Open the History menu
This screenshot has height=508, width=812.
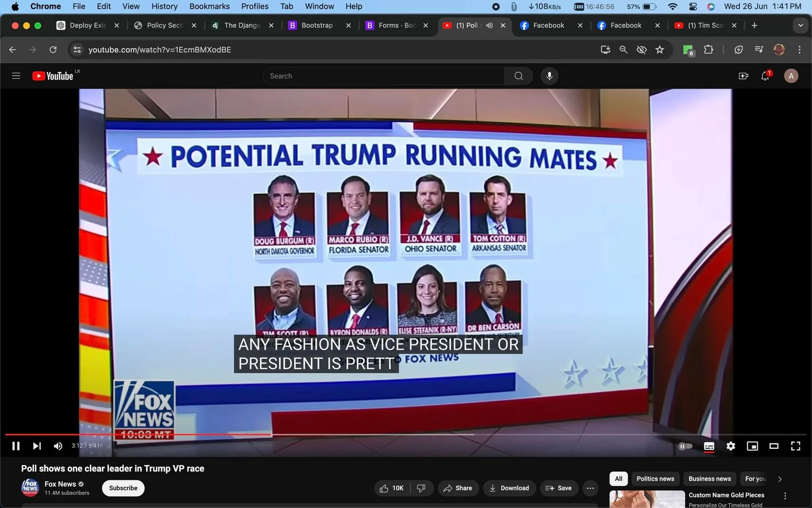pos(164,6)
